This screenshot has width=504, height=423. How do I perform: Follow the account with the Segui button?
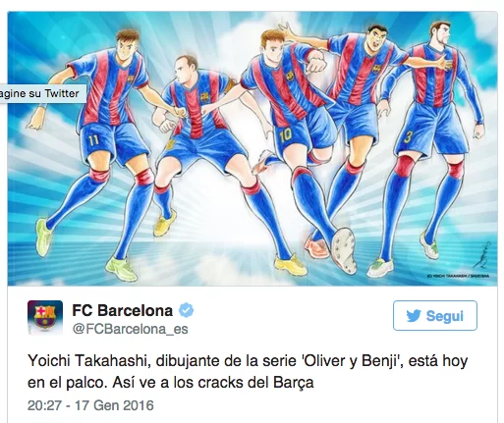click(435, 315)
